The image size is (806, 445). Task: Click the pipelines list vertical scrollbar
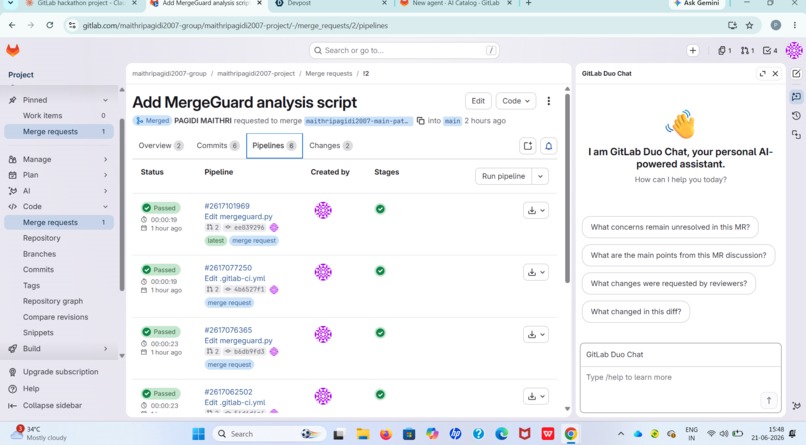pyautogui.click(x=567, y=188)
